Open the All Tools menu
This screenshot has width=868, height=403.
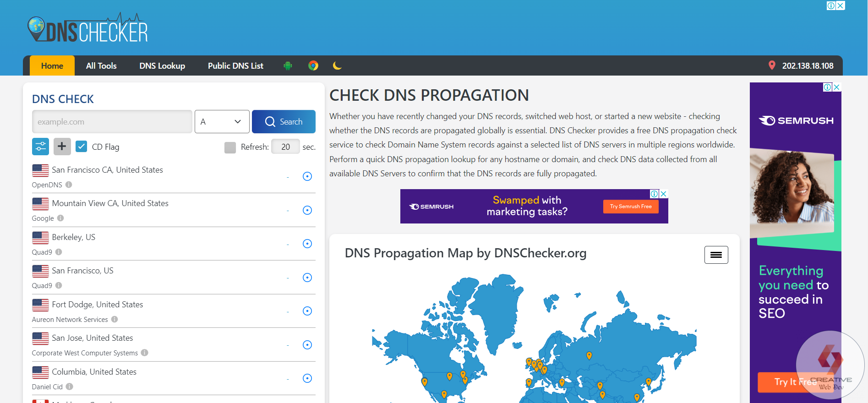tap(101, 65)
